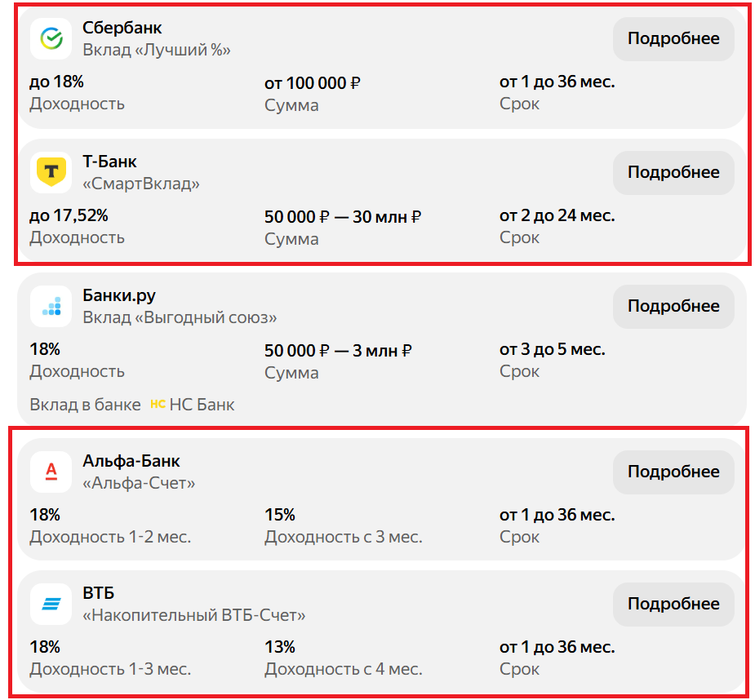The height and width of the screenshot is (700, 755).
Task: Click Вклад «Лучший %» subtitle
Action: click(157, 50)
